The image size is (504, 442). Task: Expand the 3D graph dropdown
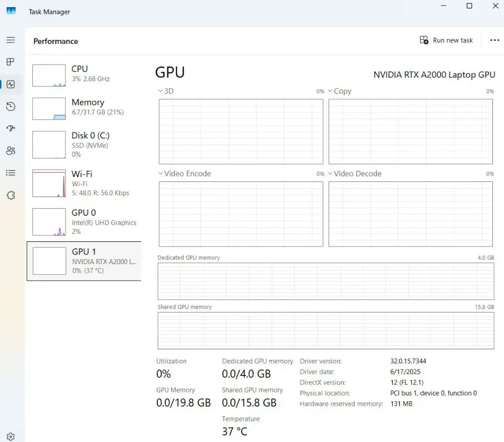(x=166, y=91)
